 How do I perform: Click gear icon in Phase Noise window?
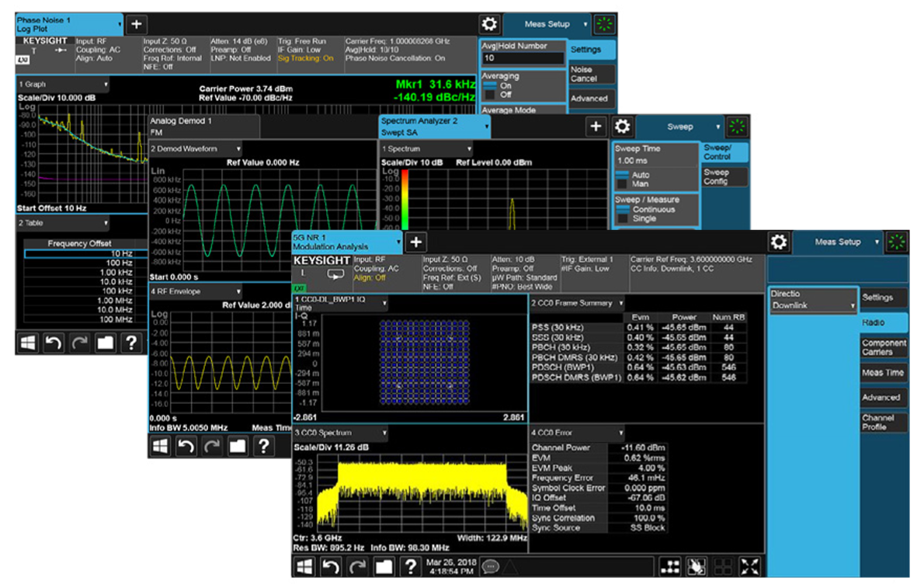(489, 24)
